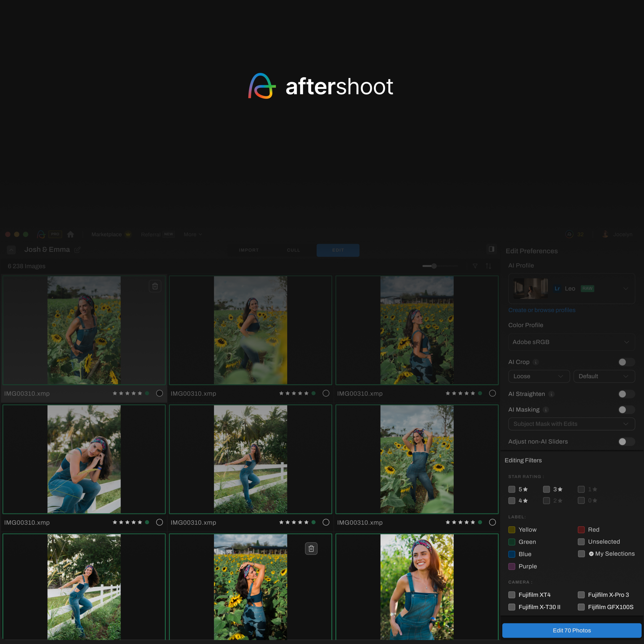This screenshot has width=644, height=644.
Task: Click trash icon on bottom middle photo
Action: [x=311, y=548]
